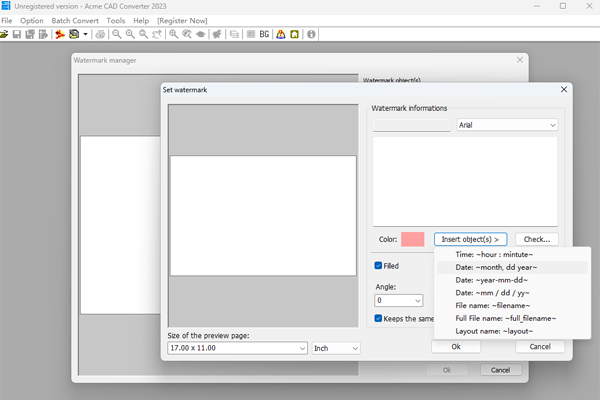Click the printer toolbar icon
This screenshot has width=600, height=400.
click(x=100, y=34)
